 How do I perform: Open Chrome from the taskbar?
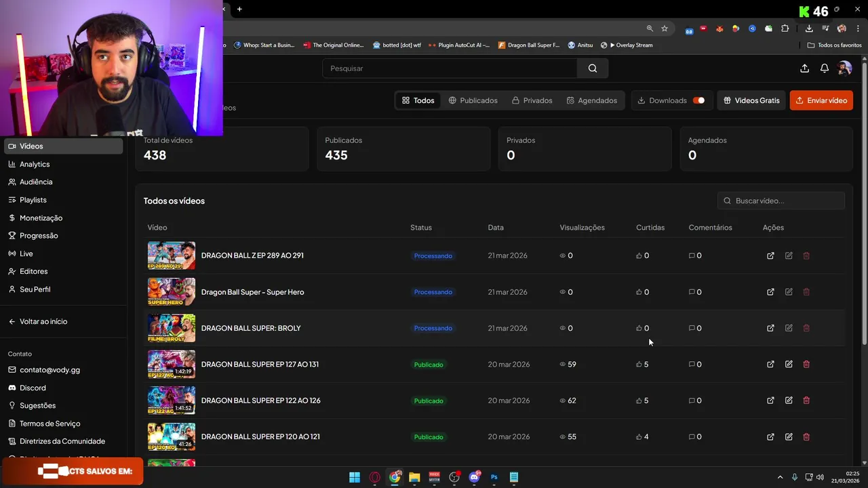(x=395, y=477)
